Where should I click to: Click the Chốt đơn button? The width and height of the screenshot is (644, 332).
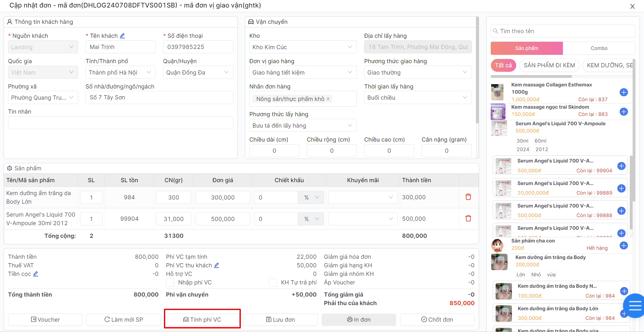click(x=437, y=320)
